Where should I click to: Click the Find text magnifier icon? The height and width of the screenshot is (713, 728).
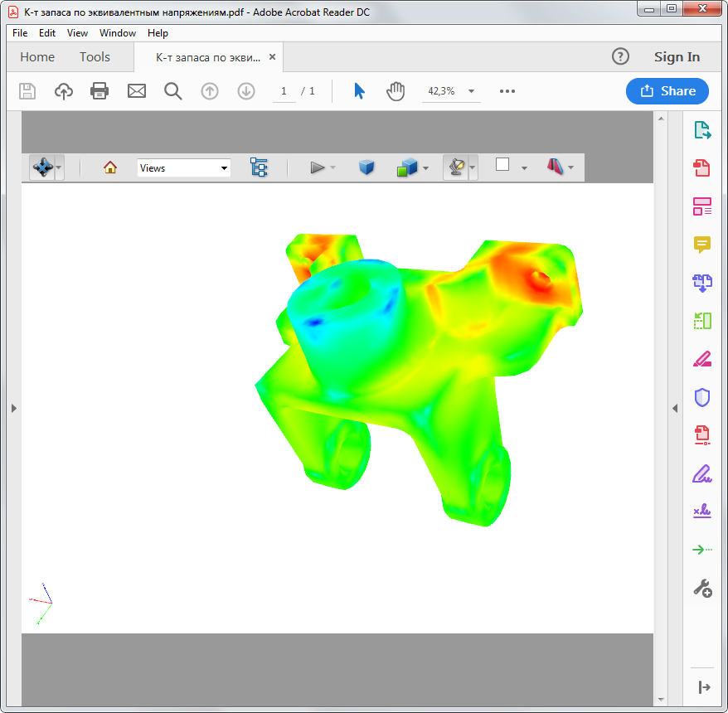click(x=172, y=91)
